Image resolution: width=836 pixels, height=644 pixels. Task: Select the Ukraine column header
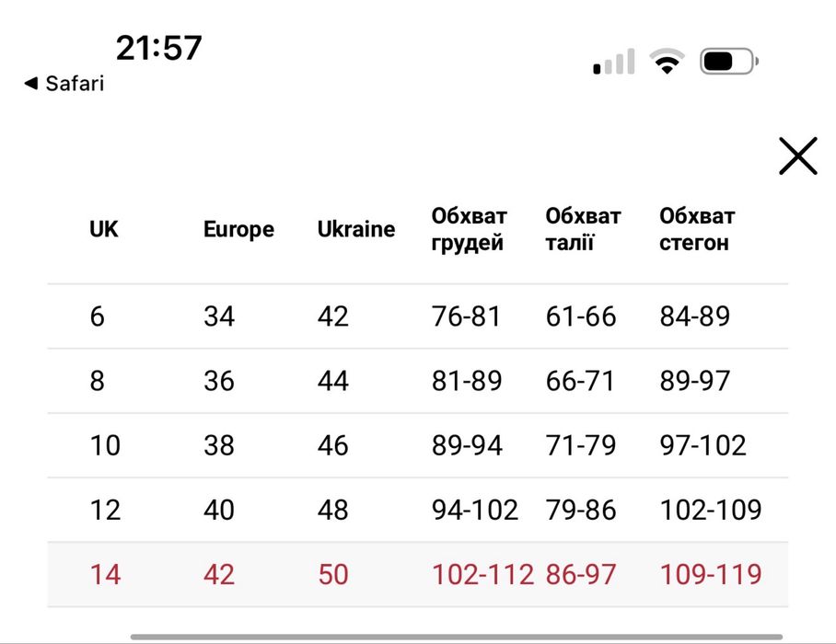(x=356, y=229)
